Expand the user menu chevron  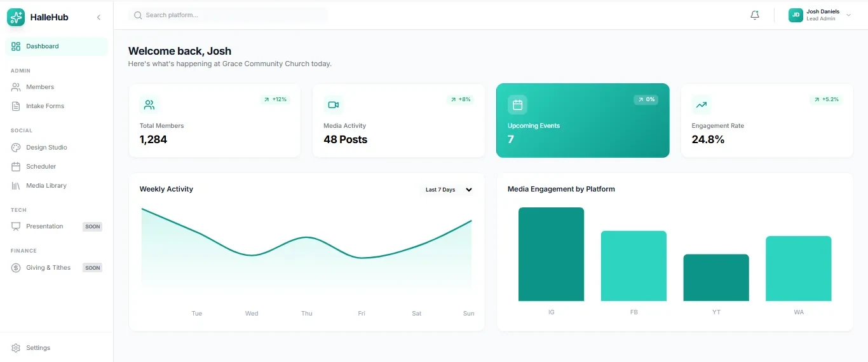coord(849,15)
